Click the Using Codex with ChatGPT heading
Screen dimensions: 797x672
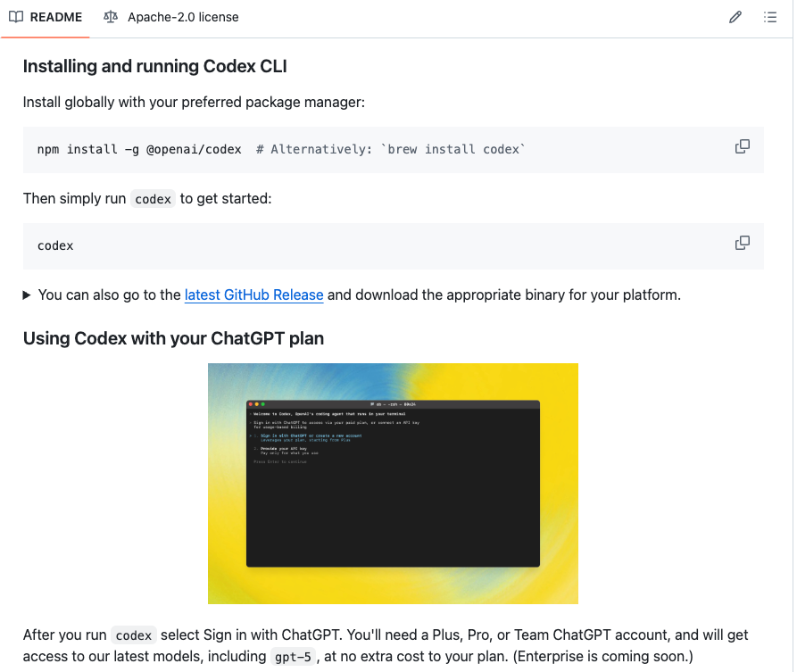coord(173,338)
